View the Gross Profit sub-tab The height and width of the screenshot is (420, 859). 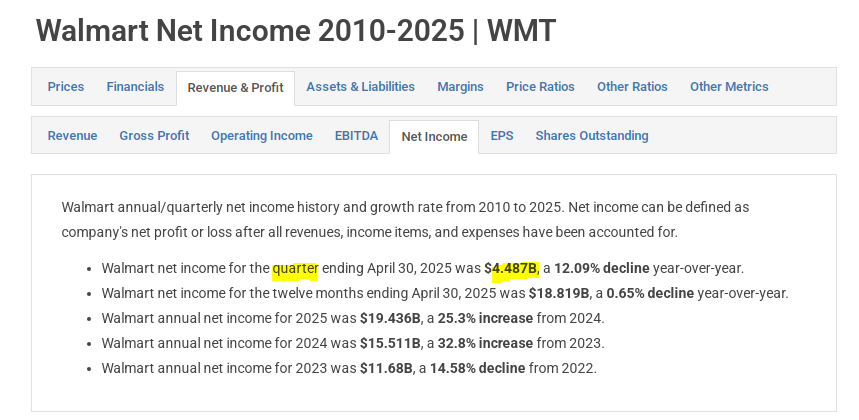tap(154, 136)
